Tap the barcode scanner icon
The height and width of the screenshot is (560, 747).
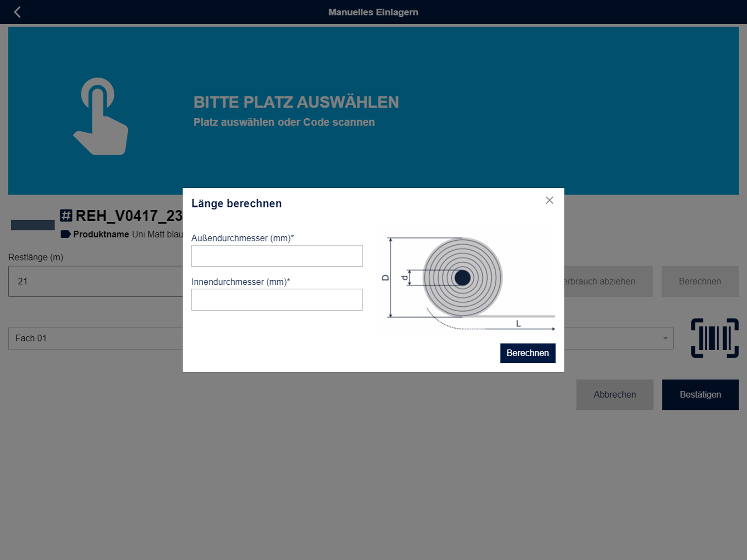(x=714, y=338)
